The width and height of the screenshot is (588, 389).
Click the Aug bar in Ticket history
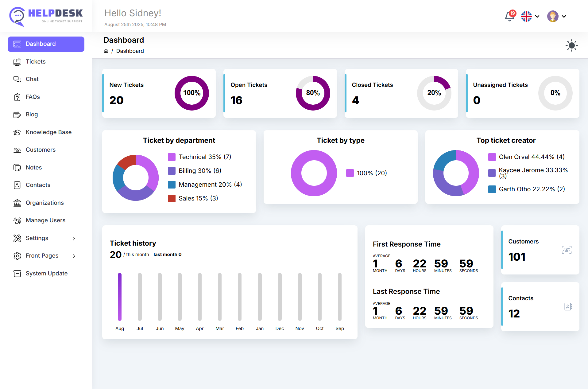tap(120, 297)
